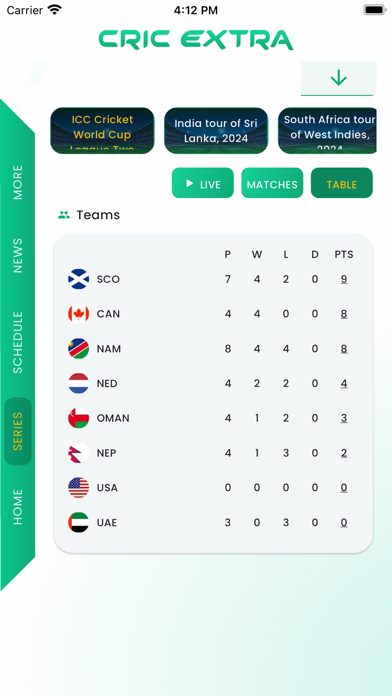The width and height of the screenshot is (392, 696).
Task: Click the Canada flag icon
Action: 79,314
